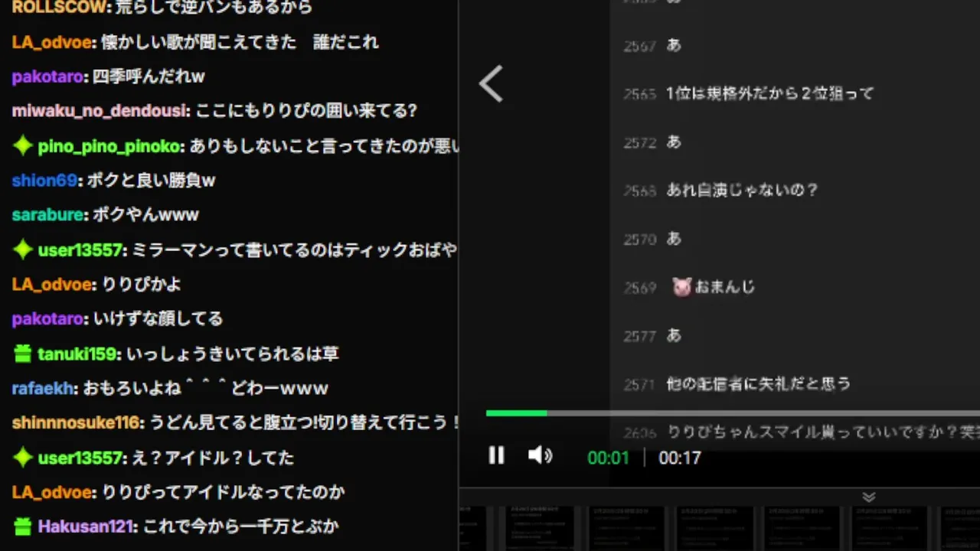Image resolution: width=980 pixels, height=551 pixels.
Task: Select comment 2565 '1位は規格外だから2位狙って'
Action: (770, 93)
